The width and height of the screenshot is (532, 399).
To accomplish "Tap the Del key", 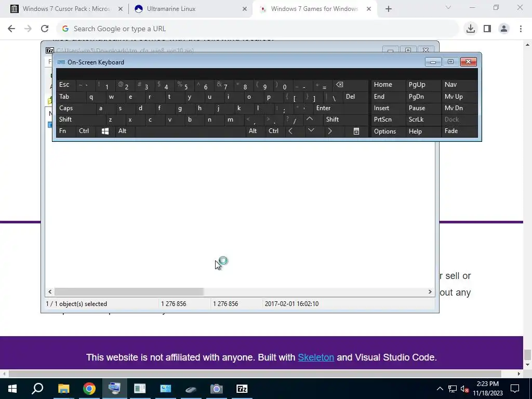I will pos(355,96).
